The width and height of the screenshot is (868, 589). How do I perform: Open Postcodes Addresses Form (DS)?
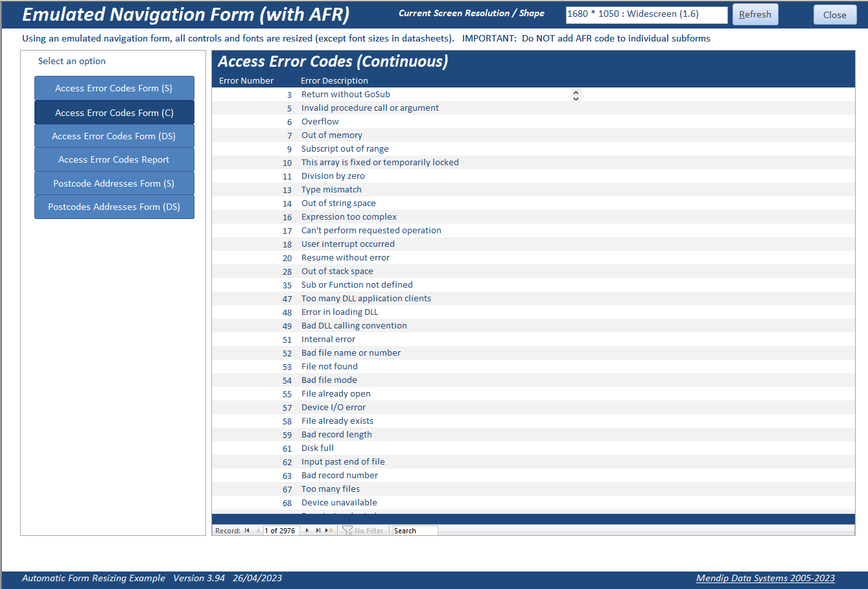114,207
